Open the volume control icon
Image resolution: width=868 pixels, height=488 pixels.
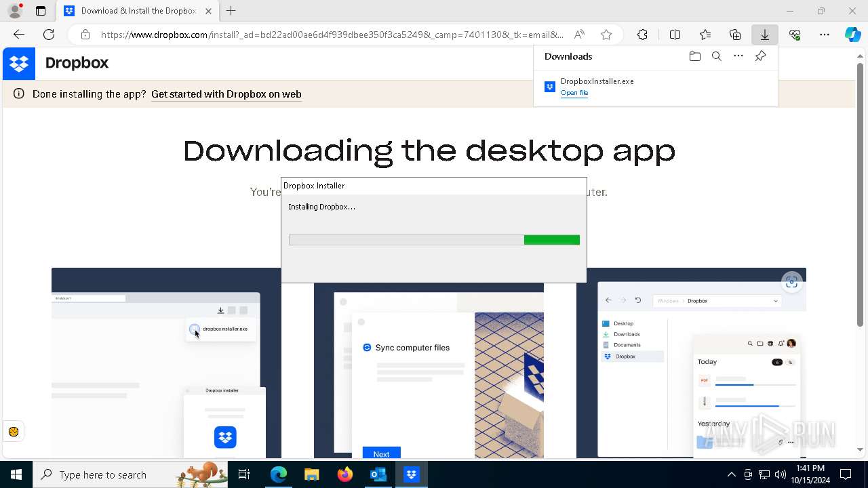pos(780,474)
